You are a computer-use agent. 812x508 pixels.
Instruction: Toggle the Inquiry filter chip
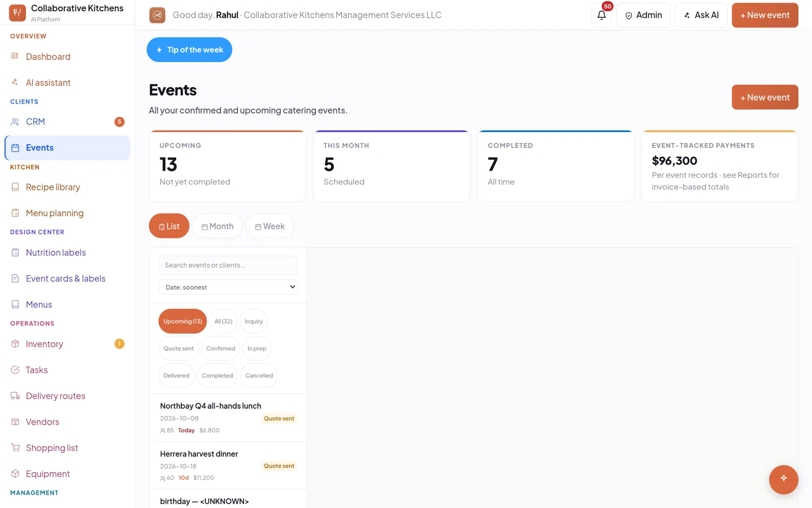pos(254,321)
